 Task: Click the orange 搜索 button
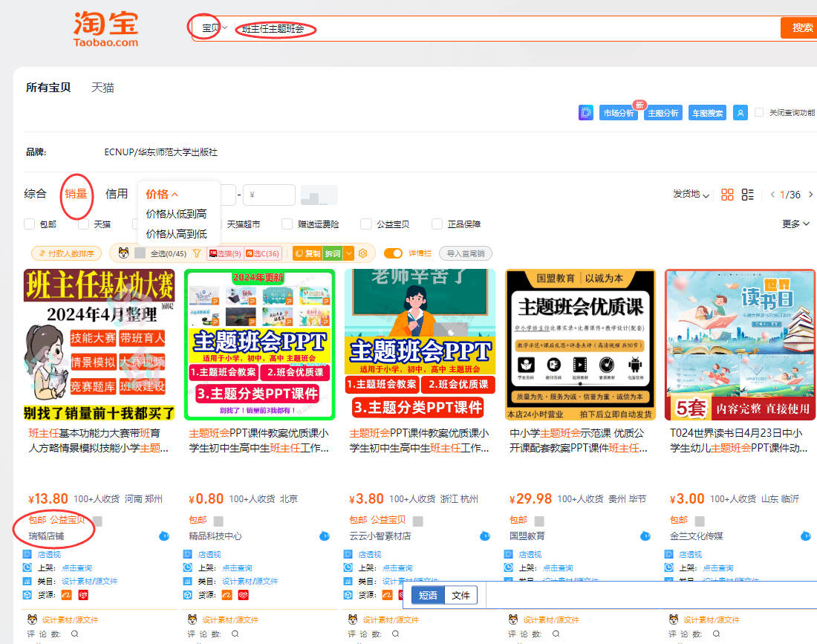pyautogui.click(x=801, y=28)
